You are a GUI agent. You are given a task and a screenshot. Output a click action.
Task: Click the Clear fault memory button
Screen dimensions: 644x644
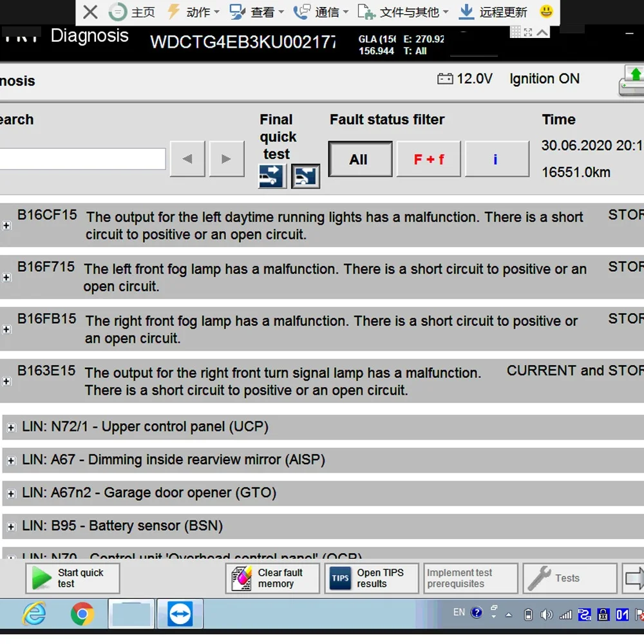272,578
